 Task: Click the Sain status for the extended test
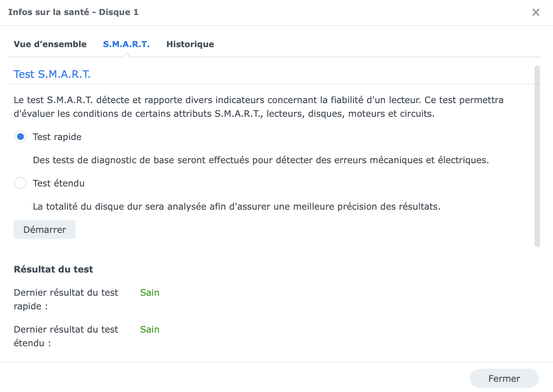pyautogui.click(x=150, y=330)
